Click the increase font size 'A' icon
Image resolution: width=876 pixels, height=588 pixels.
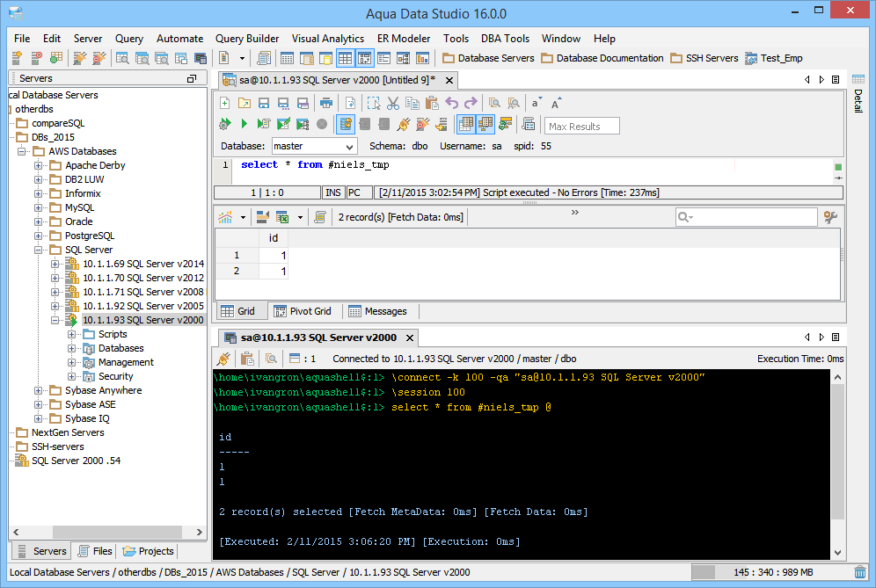[557, 103]
